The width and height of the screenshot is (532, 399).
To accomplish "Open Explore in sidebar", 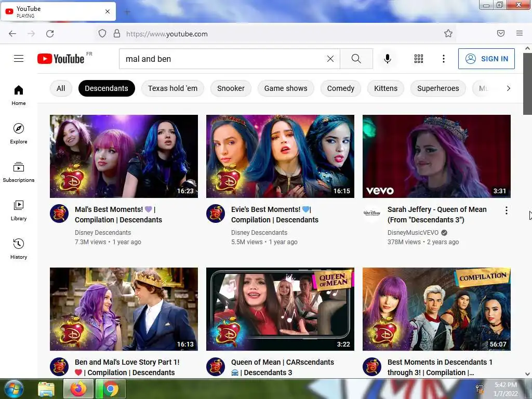I will (x=19, y=134).
